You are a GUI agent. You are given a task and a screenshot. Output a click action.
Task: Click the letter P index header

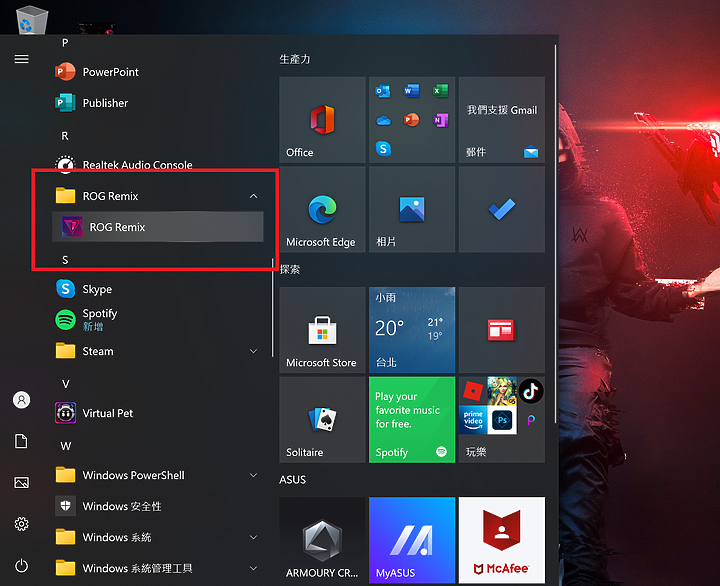click(65, 43)
